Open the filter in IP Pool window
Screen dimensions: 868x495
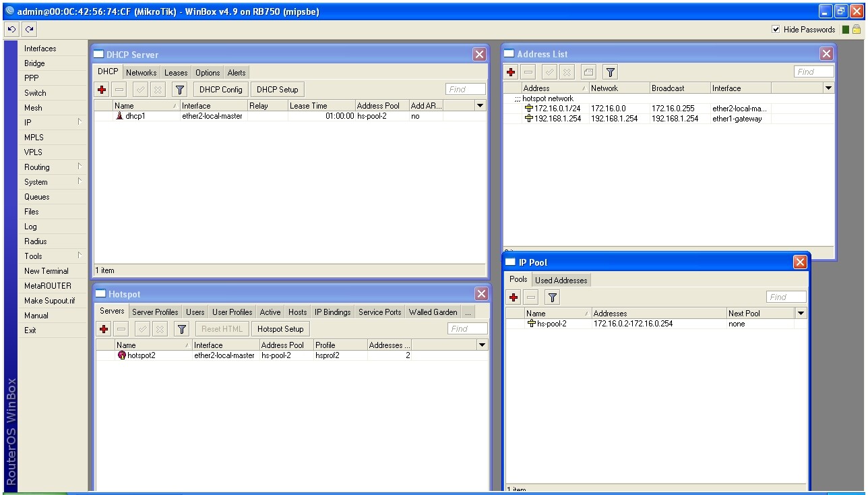pyautogui.click(x=553, y=297)
